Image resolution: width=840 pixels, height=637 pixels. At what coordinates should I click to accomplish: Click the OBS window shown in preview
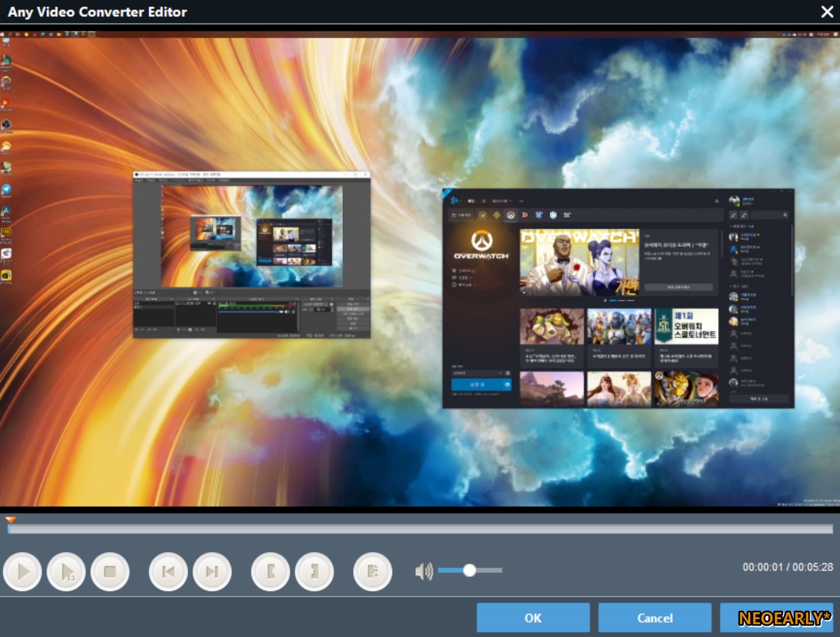(x=252, y=255)
